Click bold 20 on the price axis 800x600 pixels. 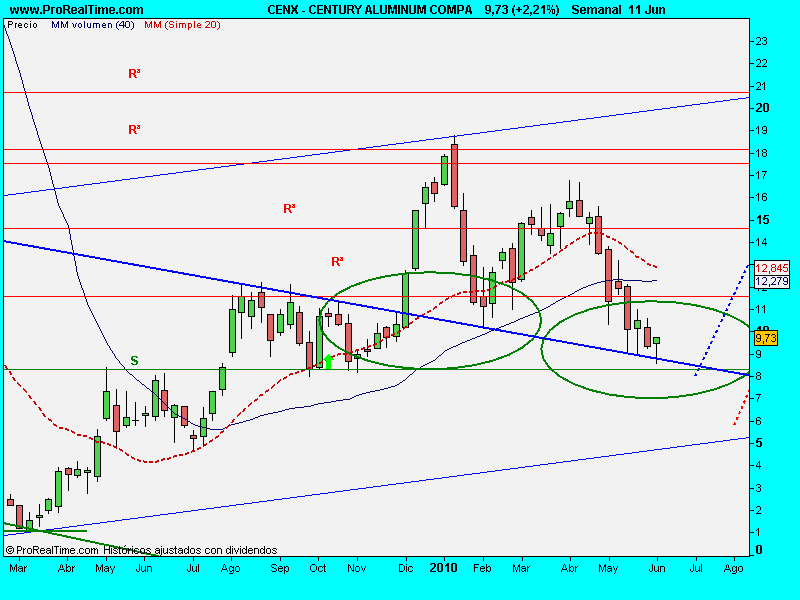pos(762,108)
